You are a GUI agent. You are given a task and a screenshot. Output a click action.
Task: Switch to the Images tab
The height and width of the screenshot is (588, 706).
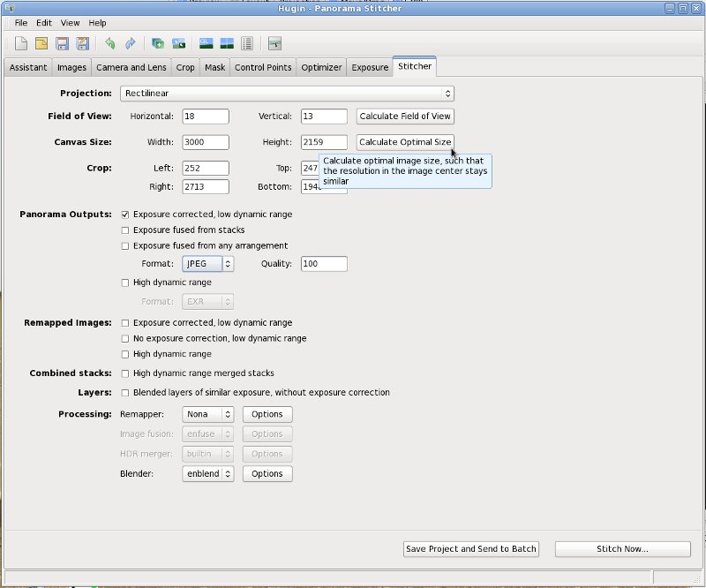click(71, 67)
